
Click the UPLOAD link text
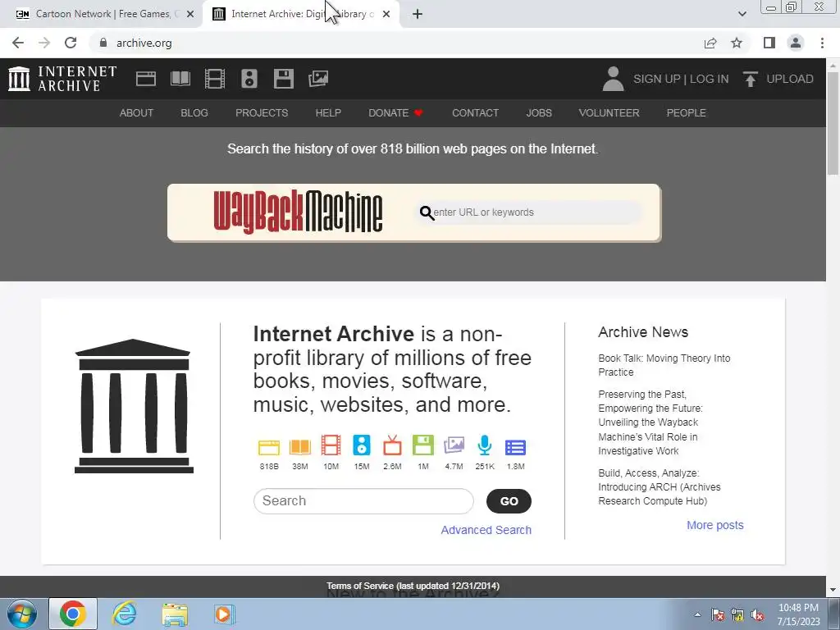790,79
